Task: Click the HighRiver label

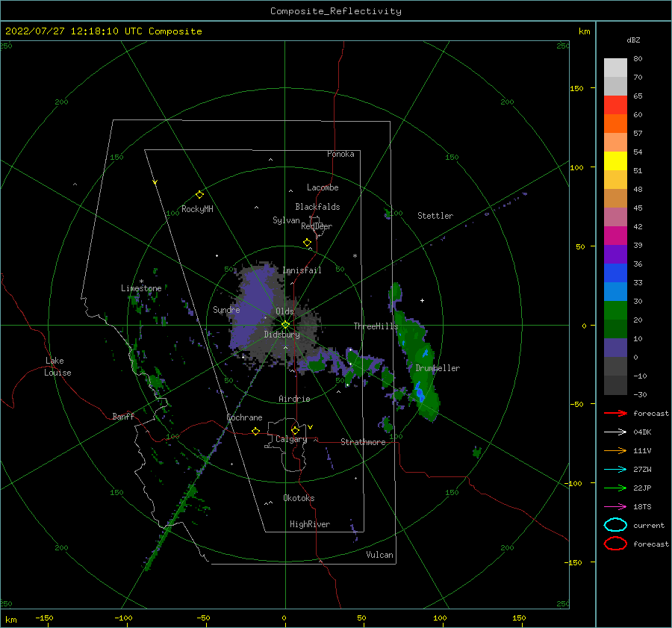Action: pos(310,524)
